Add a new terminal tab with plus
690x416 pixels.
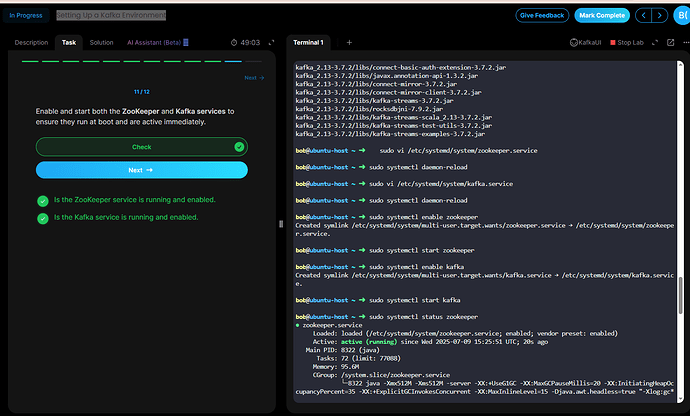(349, 43)
